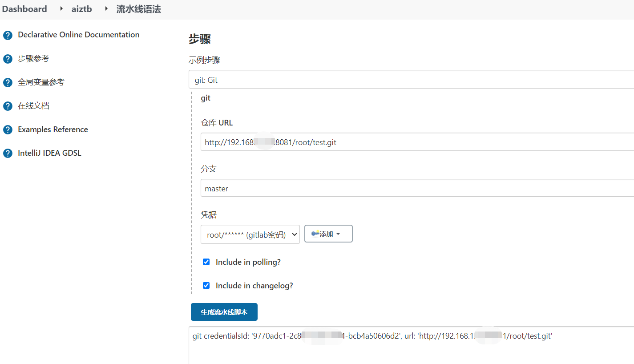Click the key icon on 添加 button

tap(315, 234)
